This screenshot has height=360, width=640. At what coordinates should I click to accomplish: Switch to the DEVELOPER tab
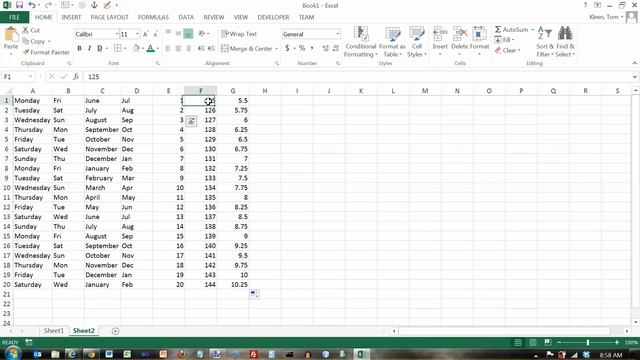pos(273,17)
